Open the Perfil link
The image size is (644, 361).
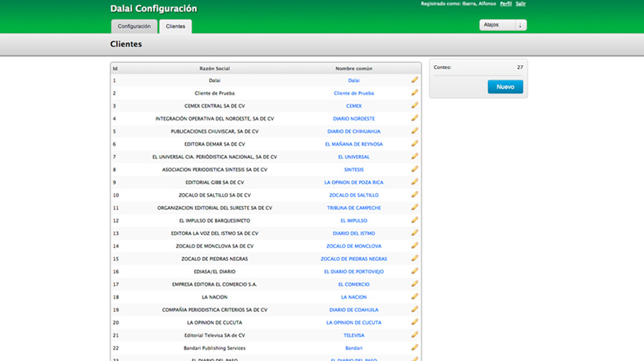(x=506, y=4)
